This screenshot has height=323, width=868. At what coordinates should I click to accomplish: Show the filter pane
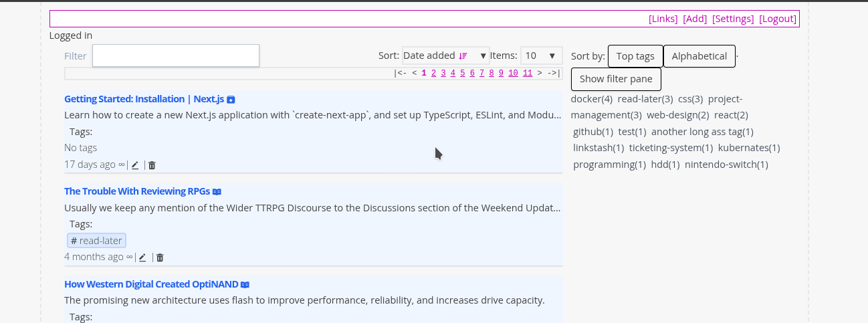(615, 79)
